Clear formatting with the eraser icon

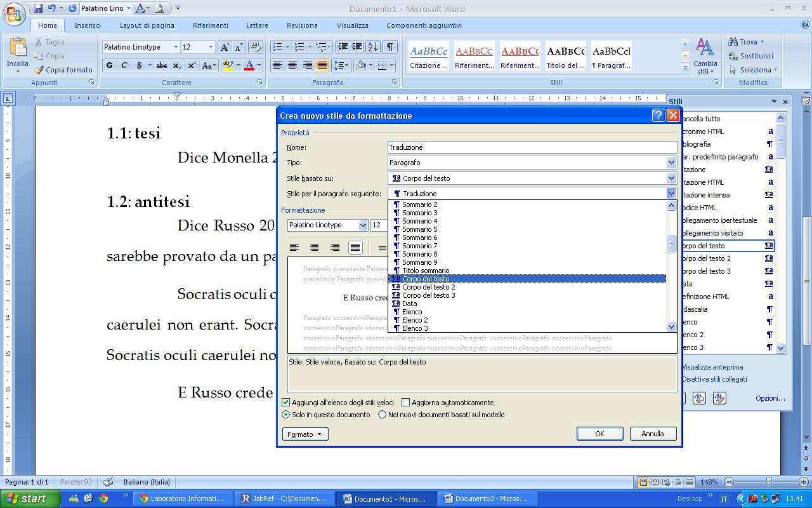click(x=256, y=48)
